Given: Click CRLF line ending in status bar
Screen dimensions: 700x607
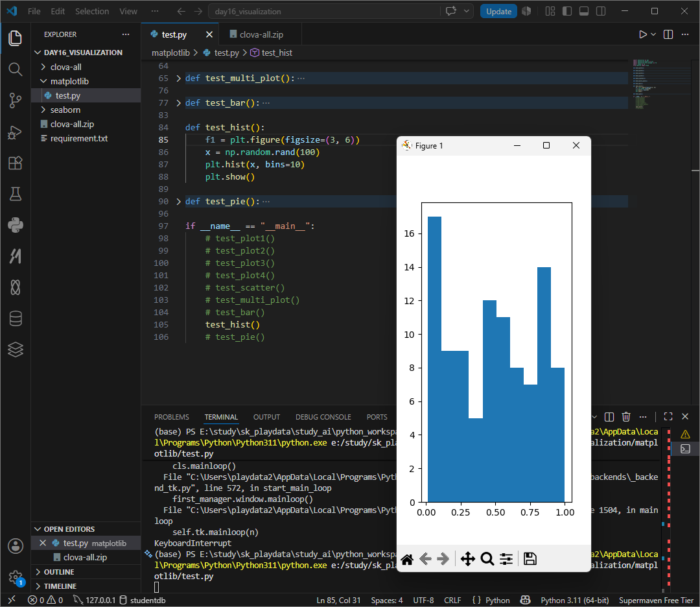Looking at the screenshot, I should click(x=452, y=601).
